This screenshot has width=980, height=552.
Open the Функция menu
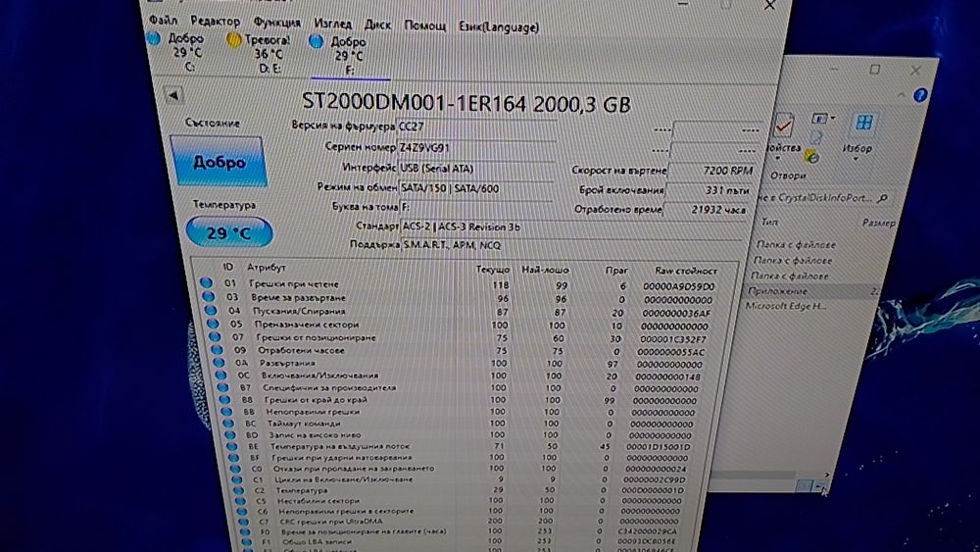click(277, 23)
